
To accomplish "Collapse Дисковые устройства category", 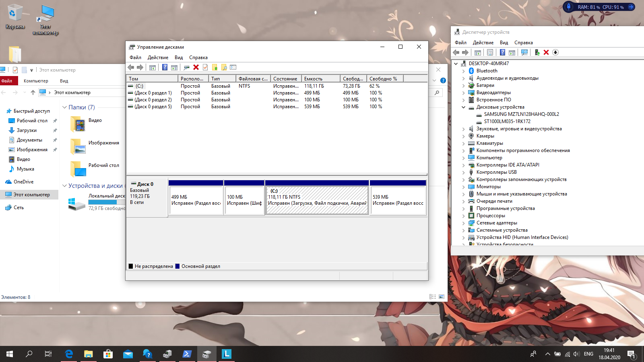I will coord(463,107).
